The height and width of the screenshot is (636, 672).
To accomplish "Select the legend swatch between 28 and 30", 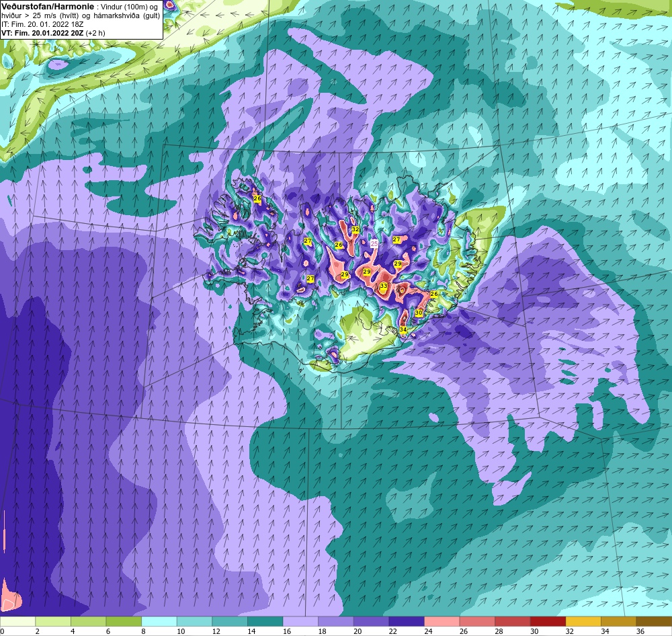I will [513, 621].
